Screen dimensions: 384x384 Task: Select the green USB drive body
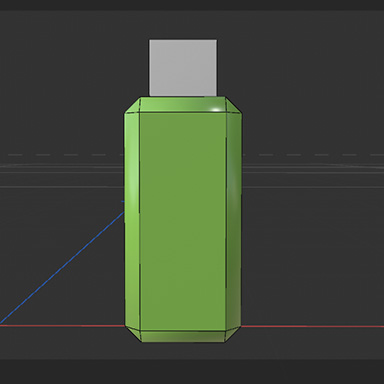tap(183, 220)
